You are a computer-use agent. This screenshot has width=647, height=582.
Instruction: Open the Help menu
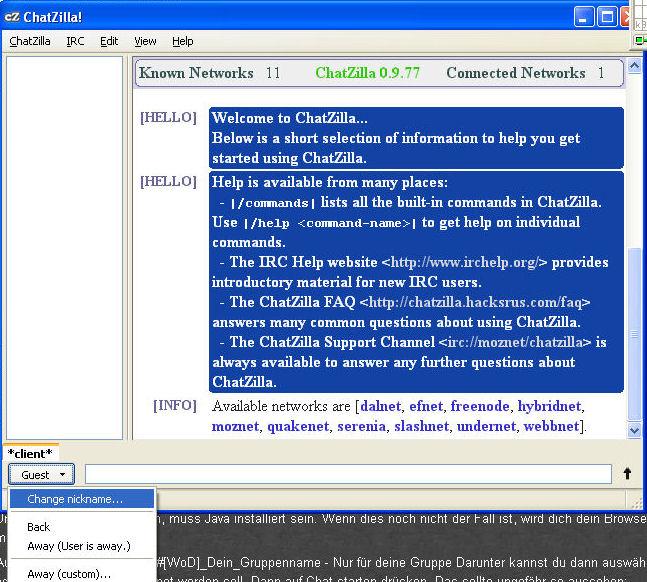pos(182,41)
